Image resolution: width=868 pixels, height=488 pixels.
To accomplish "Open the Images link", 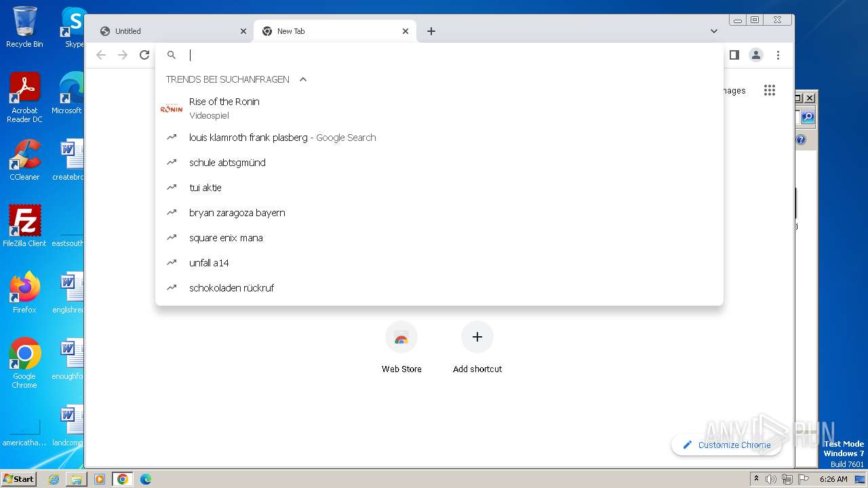I will pyautogui.click(x=734, y=91).
